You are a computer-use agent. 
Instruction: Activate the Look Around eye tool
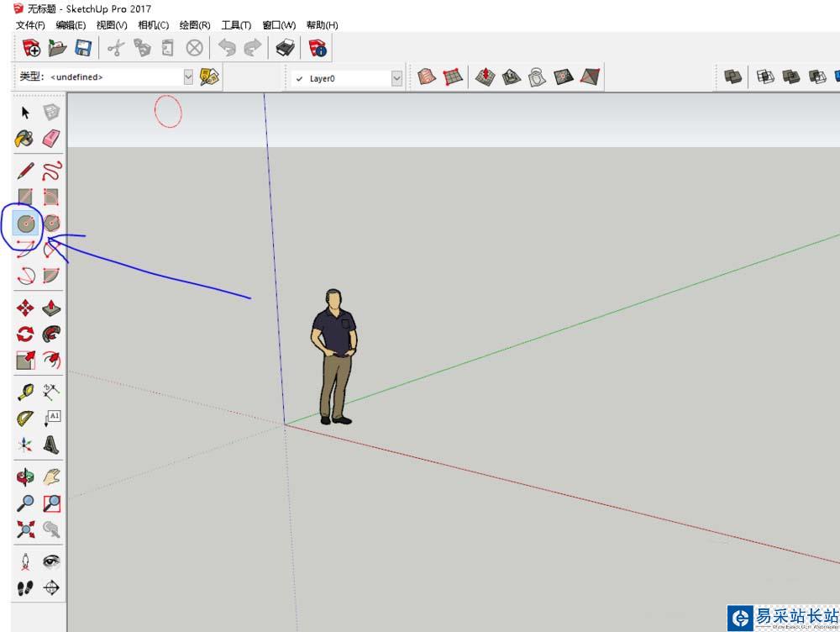pyautogui.click(x=51, y=561)
